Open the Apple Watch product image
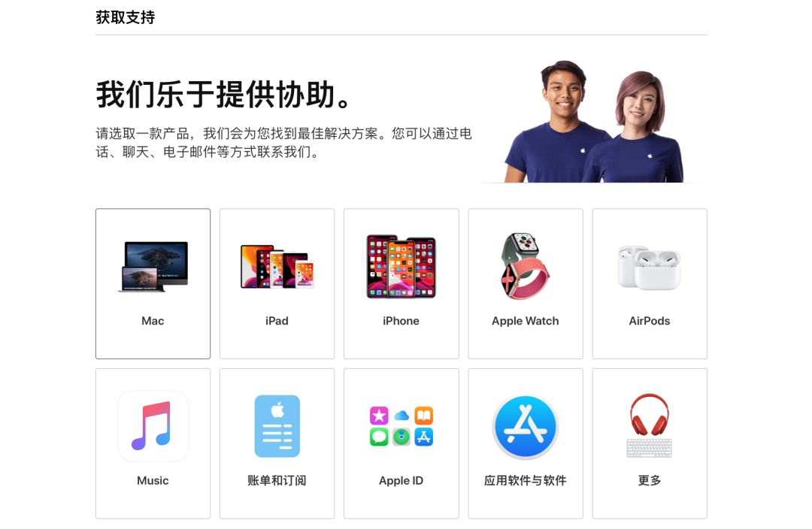 pyautogui.click(x=525, y=266)
